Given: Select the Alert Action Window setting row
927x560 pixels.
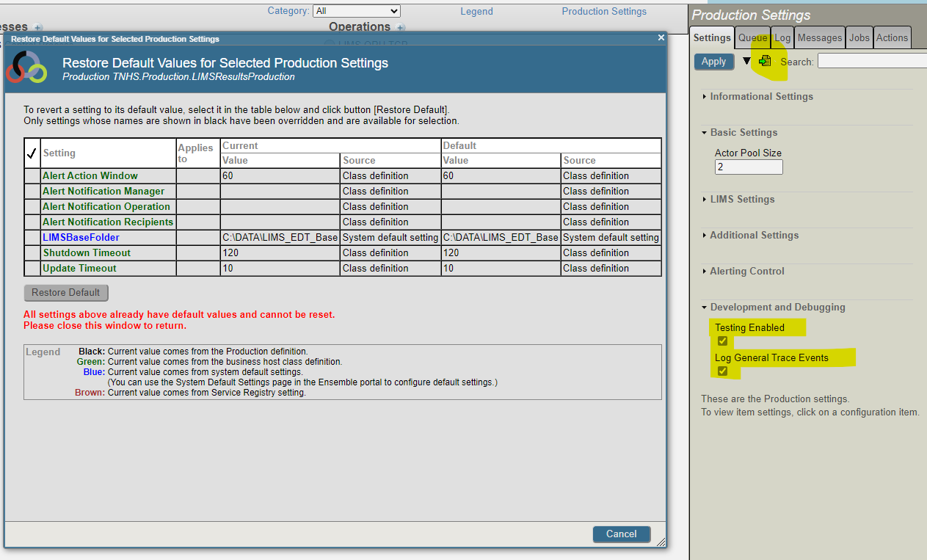Looking at the screenshot, I should pos(343,176).
